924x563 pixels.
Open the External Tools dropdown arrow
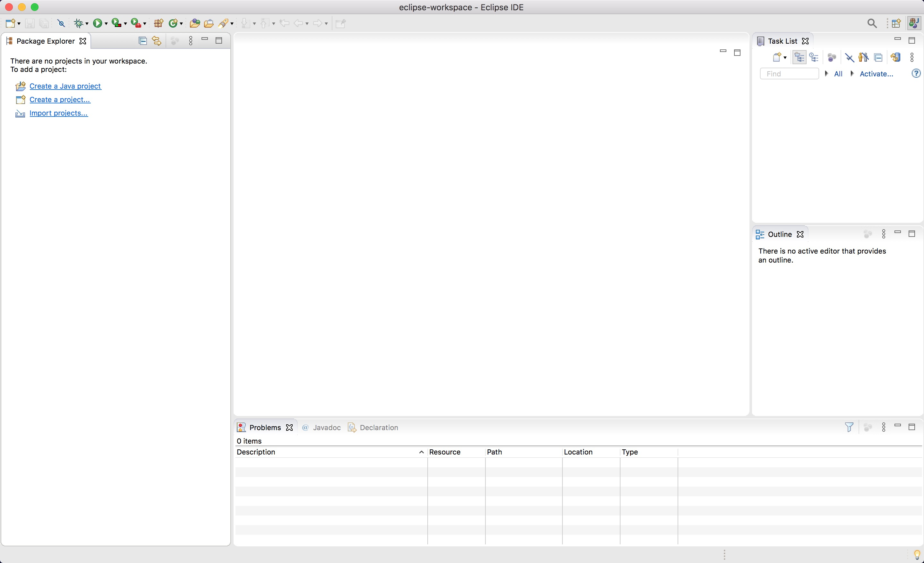point(145,24)
